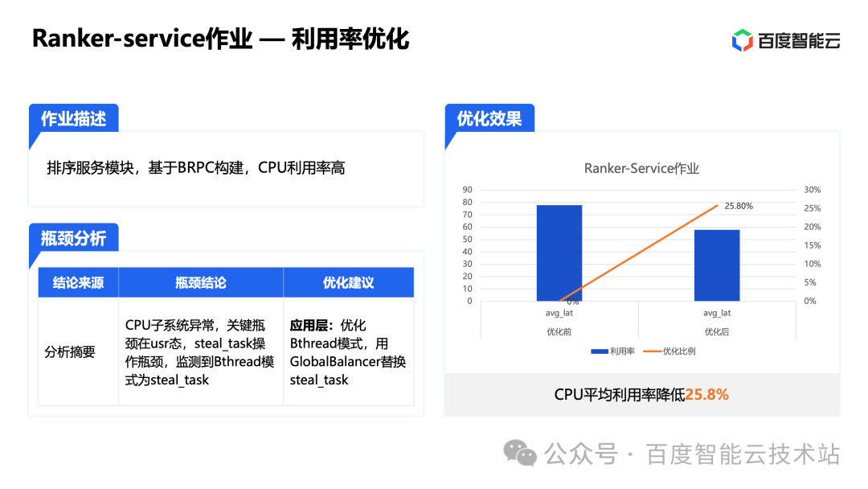Click the Baidu AI Cloud cube logo
Image resolution: width=868 pixels, height=489 pixels.
(x=743, y=40)
